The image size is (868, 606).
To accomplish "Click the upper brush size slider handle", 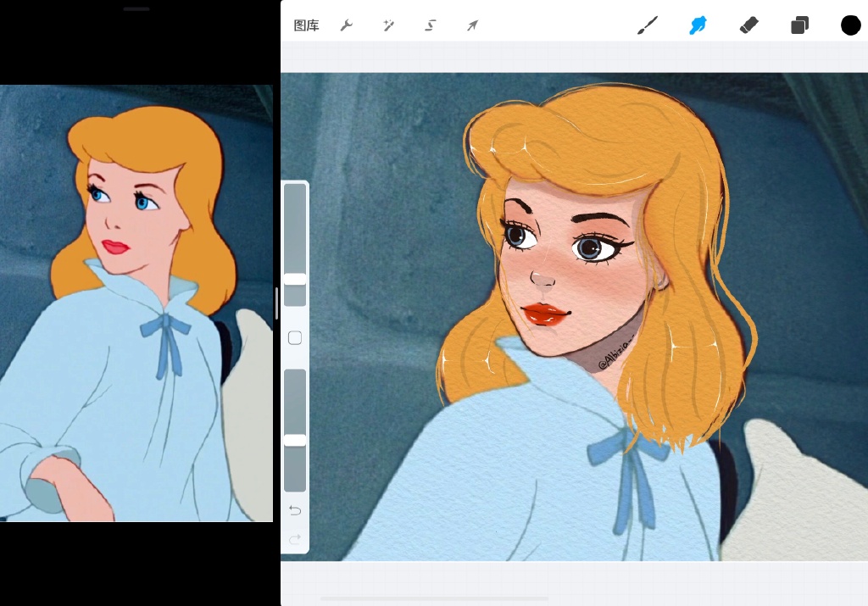I will click(x=295, y=279).
